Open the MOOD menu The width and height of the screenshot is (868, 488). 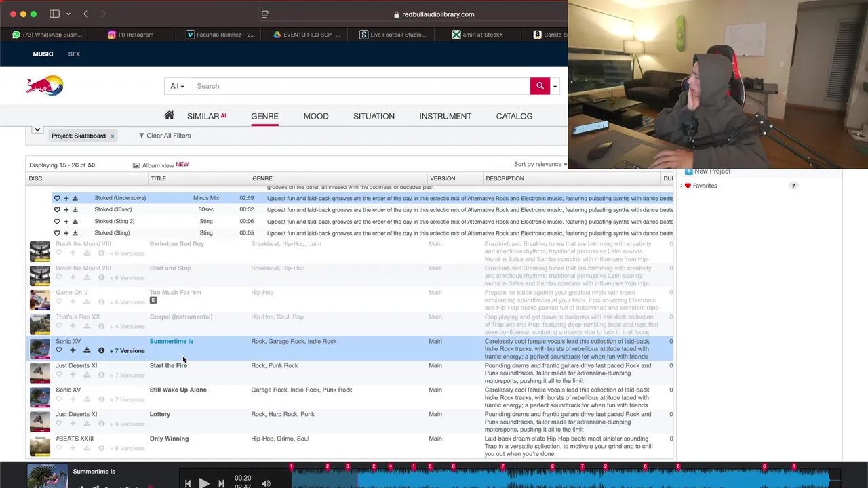[316, 116]
